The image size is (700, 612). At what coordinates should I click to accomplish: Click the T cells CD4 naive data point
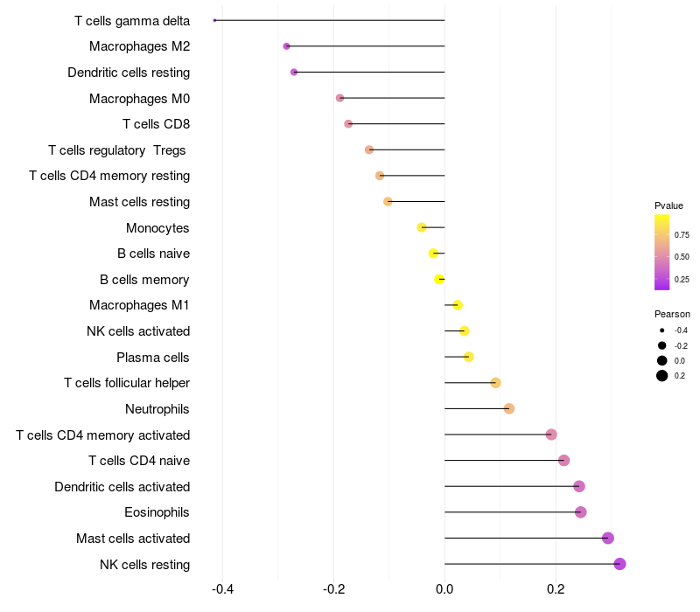tap(563, 461)
